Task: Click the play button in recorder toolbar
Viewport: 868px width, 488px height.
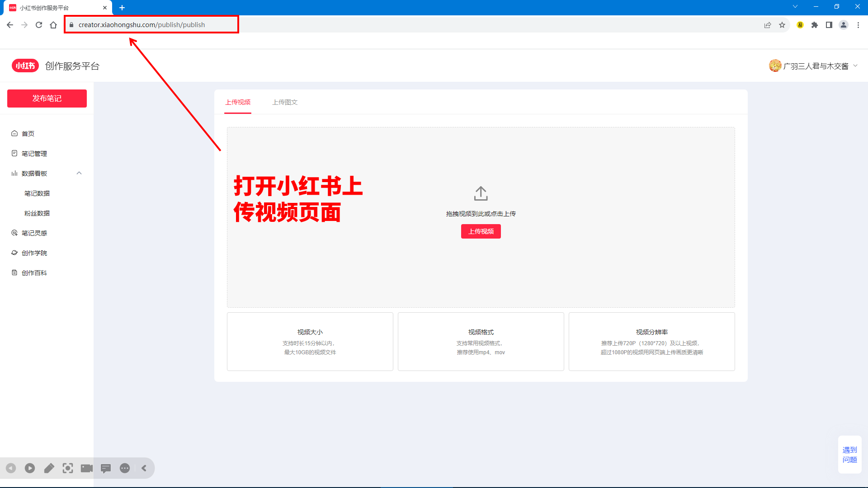Action: click(30, 468)
